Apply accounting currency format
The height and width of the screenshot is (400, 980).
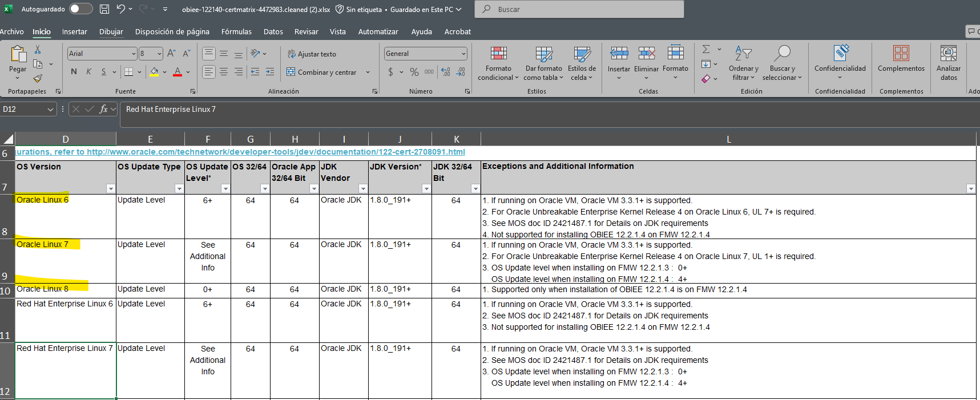[x=390, y=72]
